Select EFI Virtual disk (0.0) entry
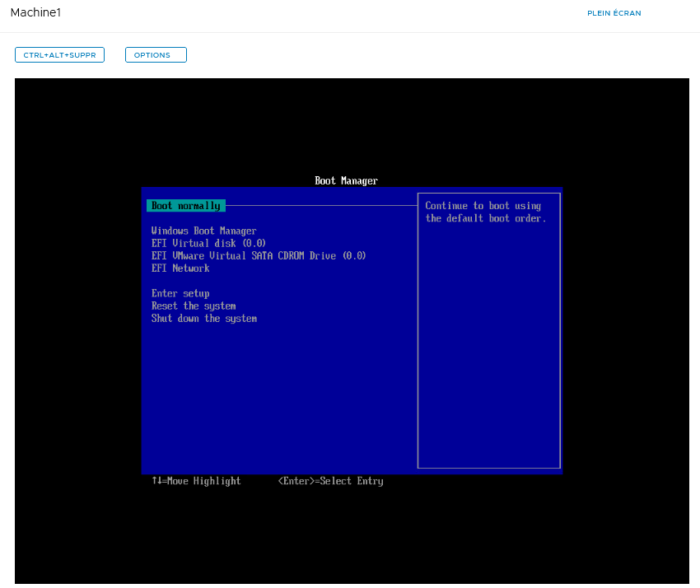The height and width of the screenshot is (588, 700). [208, 244]
